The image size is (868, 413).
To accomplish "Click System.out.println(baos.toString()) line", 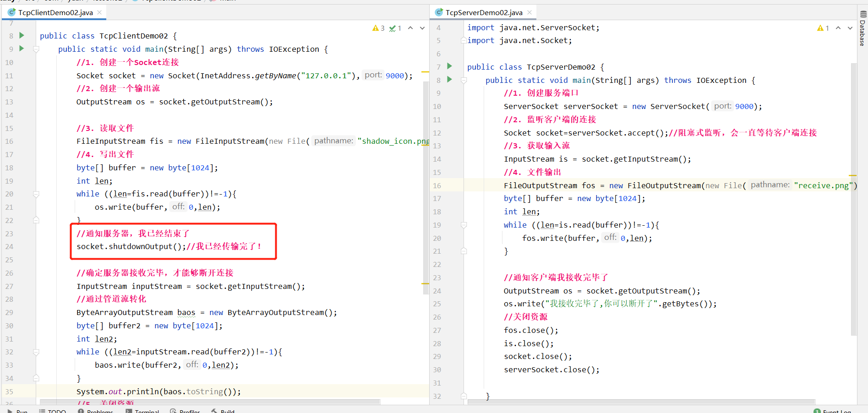I will coord(158,391).
